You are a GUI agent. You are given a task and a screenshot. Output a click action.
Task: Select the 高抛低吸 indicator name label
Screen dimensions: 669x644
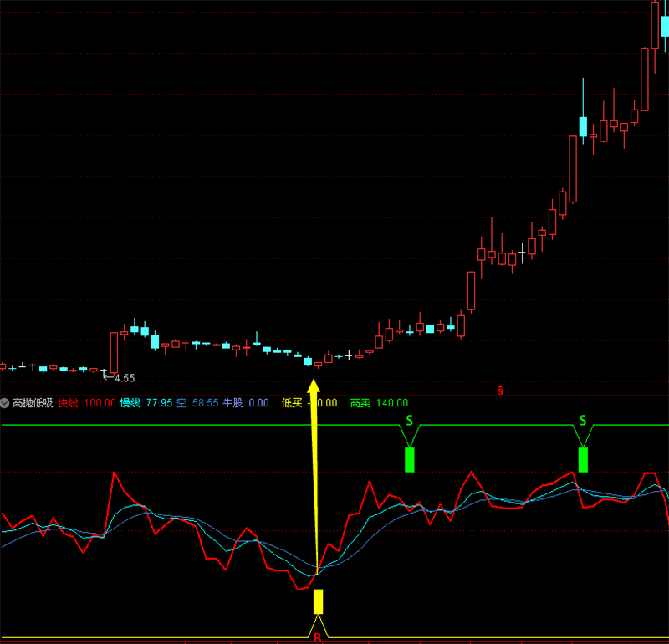[x=33, y=403]
